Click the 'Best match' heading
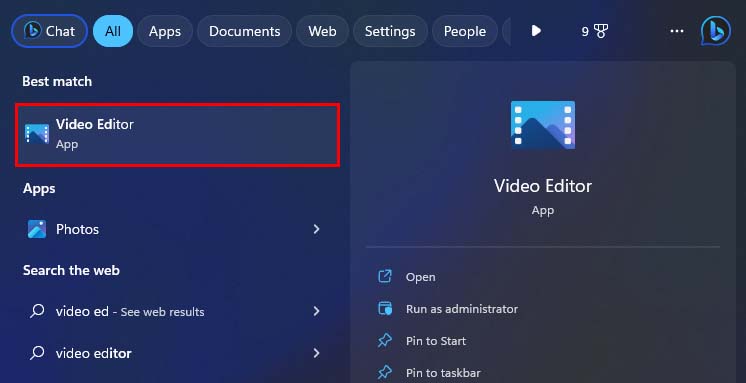Image resolution: width=746 pixels, height=383 pixels. tap(57, 81)
